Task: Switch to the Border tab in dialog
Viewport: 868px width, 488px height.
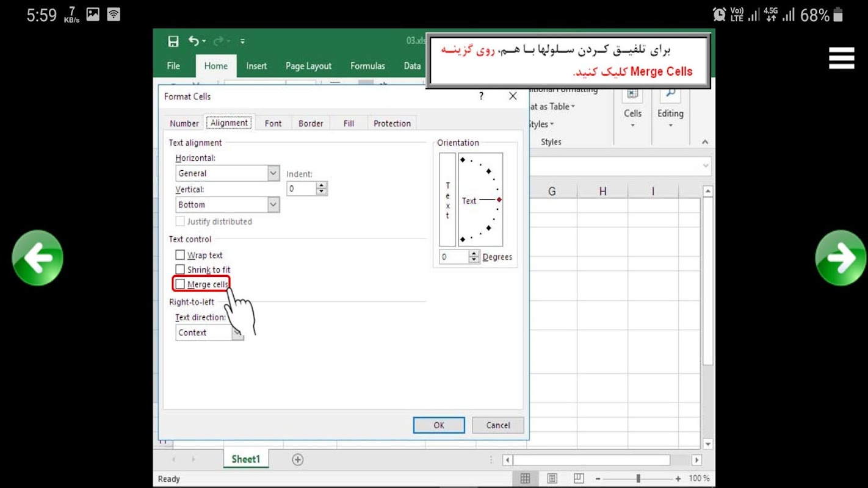Action: tap(311, 123)
